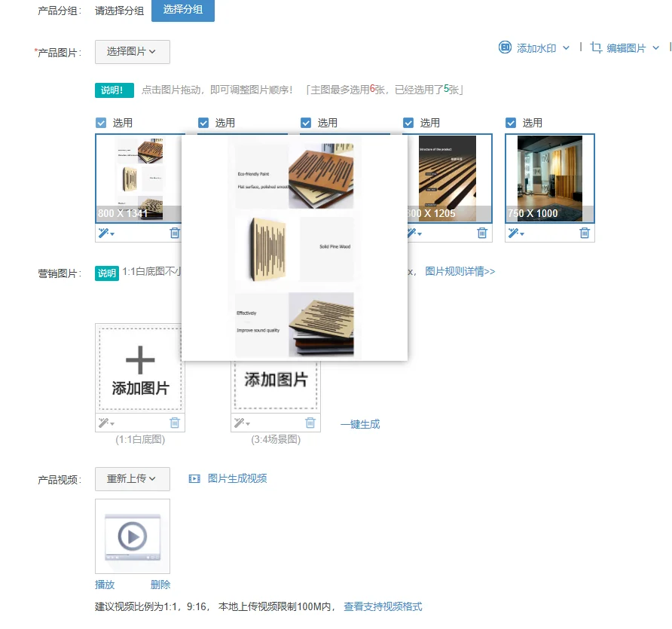
Task: Open the 图片规则详情>> link
Action: pos(460,271)
